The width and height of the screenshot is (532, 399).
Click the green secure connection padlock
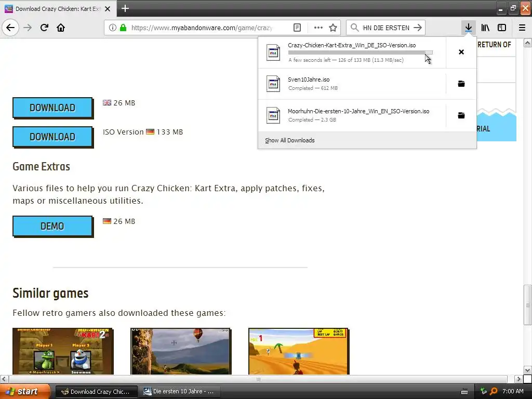point(123,28)
